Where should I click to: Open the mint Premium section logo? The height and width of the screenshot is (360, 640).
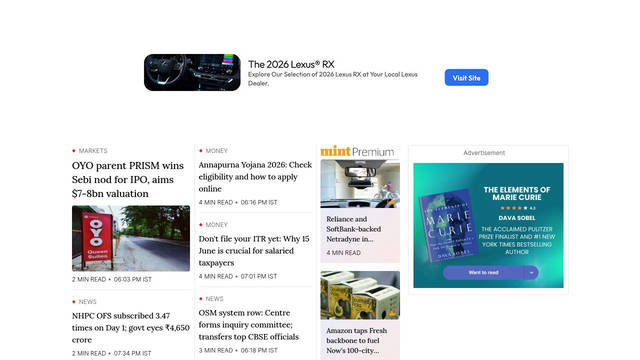point(357,151)
